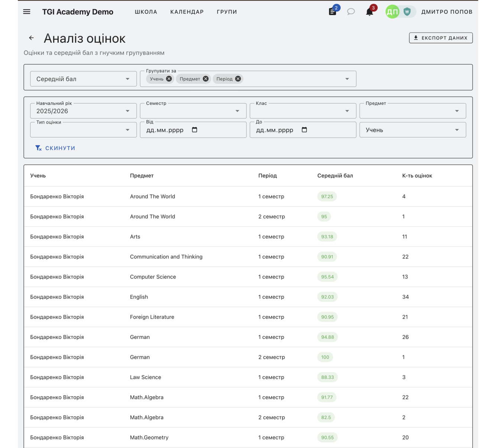This screenshot has height=448, width=496.
Task: Click the 34 grade count for English
Action: (406, 297)
